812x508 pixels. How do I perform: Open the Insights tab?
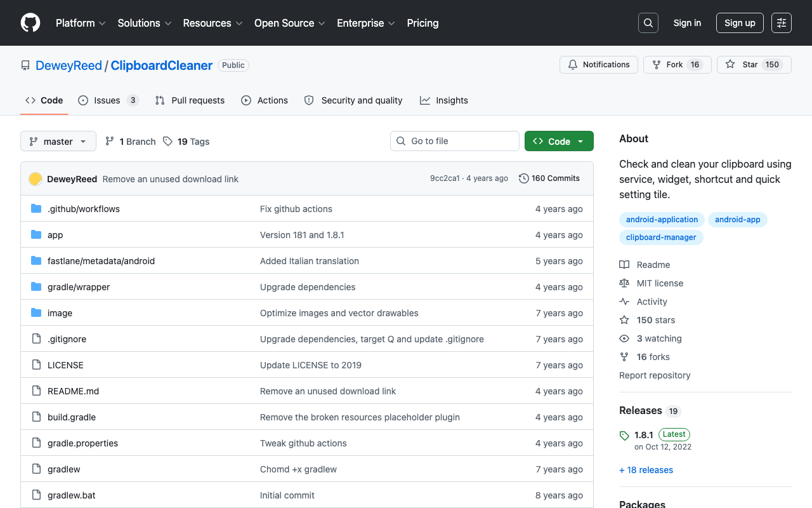444,100
